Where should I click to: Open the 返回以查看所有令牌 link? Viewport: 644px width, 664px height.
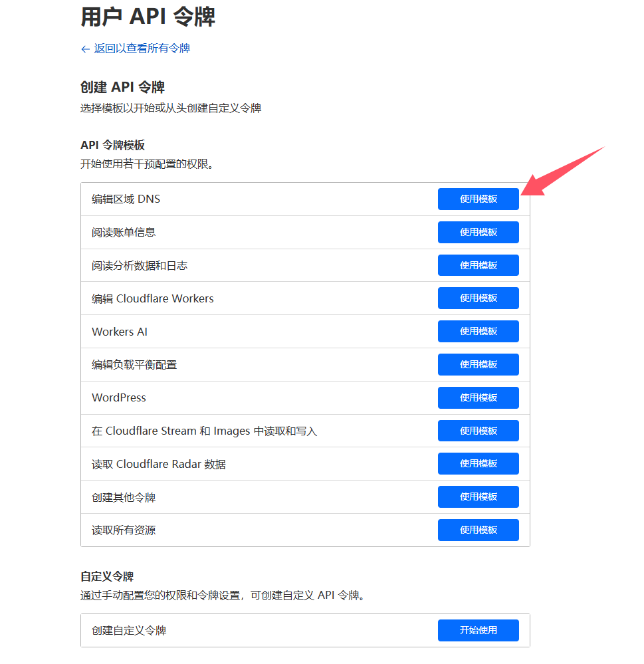click(142, 49)
